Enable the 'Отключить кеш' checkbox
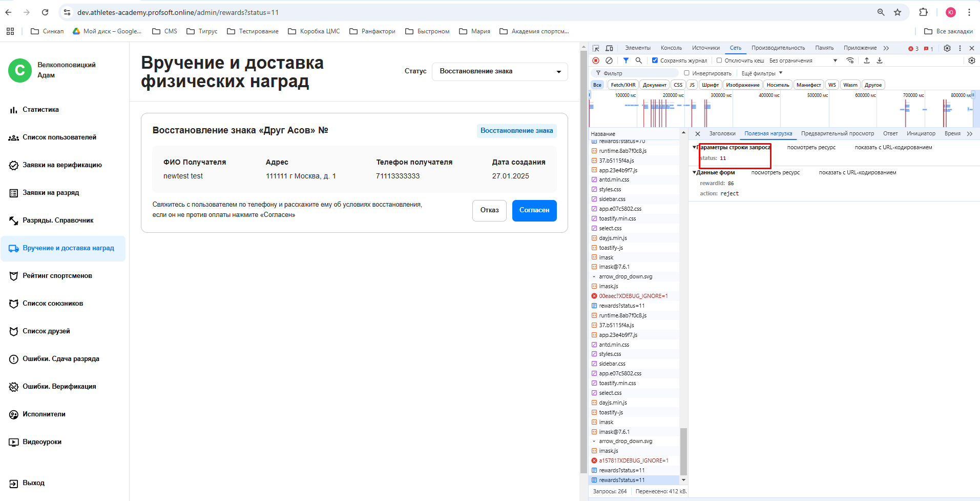 pyautogui.click(x=719, y=61)
